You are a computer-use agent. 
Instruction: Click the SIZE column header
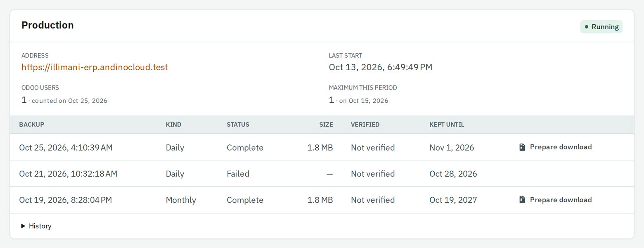pyautogui.click(x=326, y=124)
